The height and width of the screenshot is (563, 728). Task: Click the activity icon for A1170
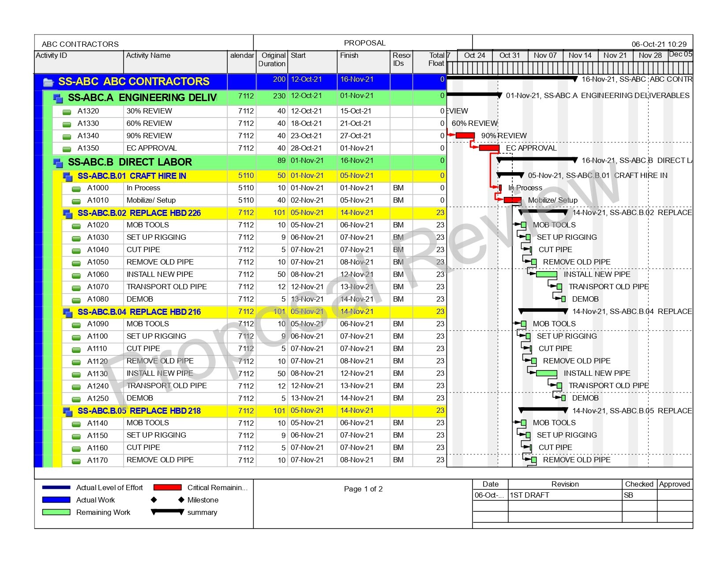click(x=76, y=461)
